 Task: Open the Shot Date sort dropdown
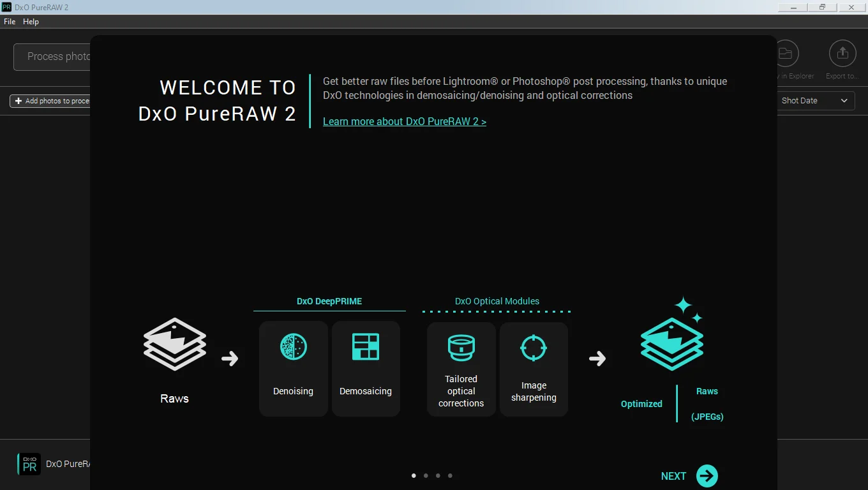pos(816,101)
